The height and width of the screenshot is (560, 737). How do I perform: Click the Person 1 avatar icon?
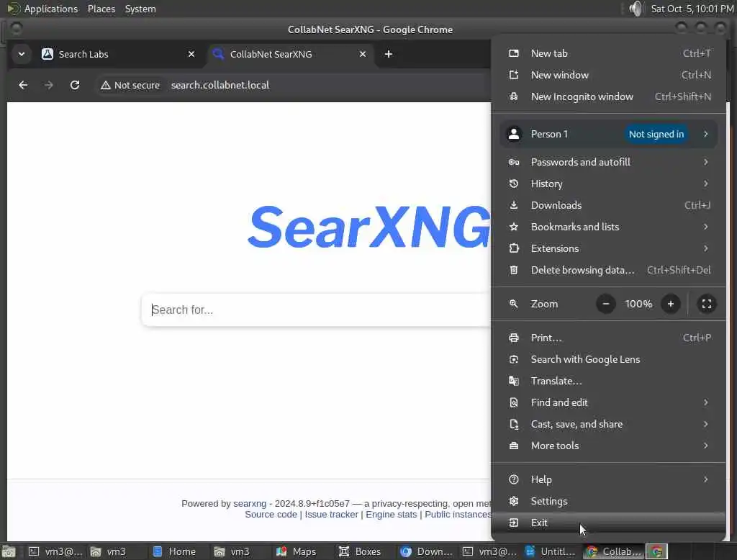(x=514, y=134)
